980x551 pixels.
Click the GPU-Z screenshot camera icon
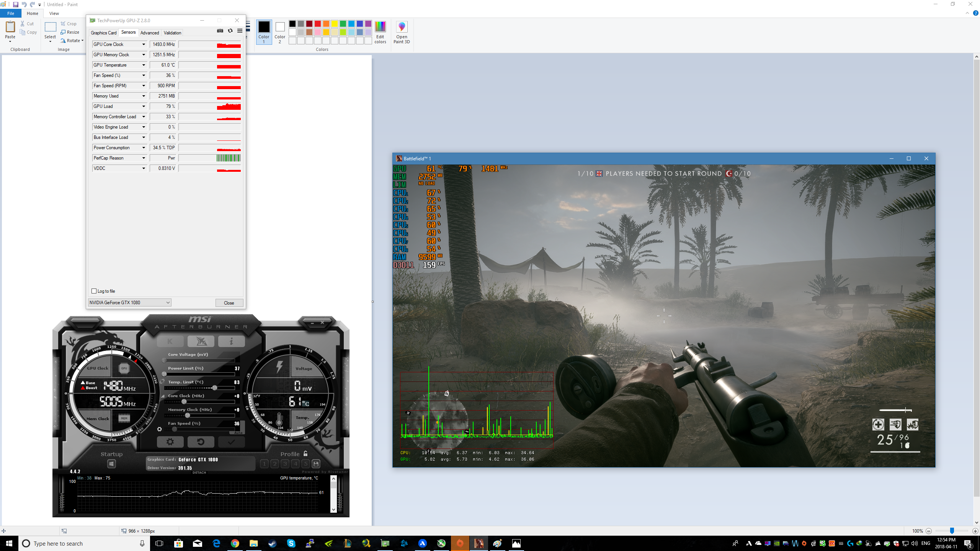[220, 31]
